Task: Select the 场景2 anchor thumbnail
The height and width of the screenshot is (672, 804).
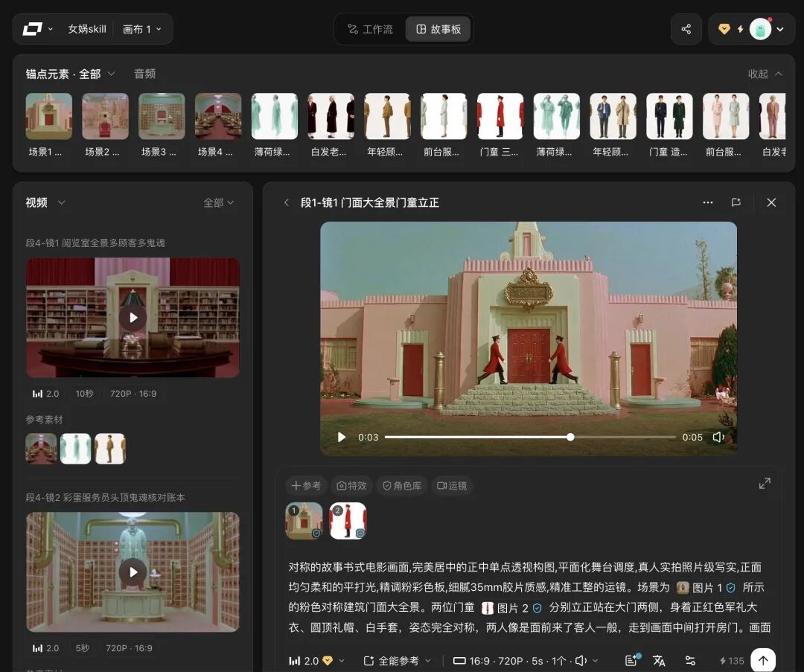Action: point(105,116)
